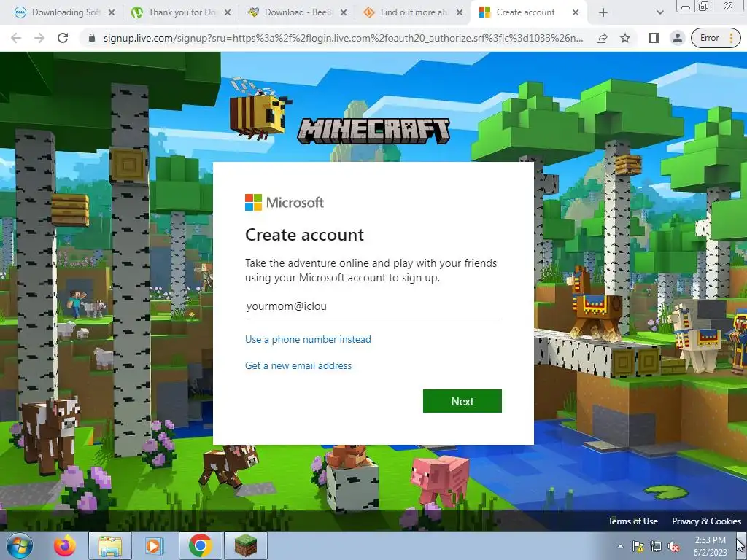The width and height of the screenshot is (747, 560).
Task: Click the green Next button
Action: point(462,401)
